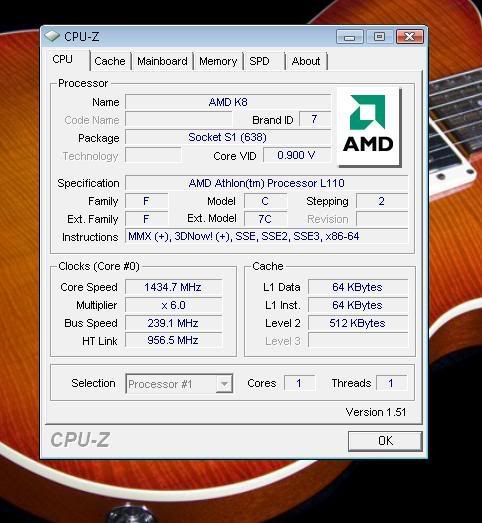Click the Multiplier value x 6.0
The height and width of the screenshot is (523, 482).
point(173,305)
